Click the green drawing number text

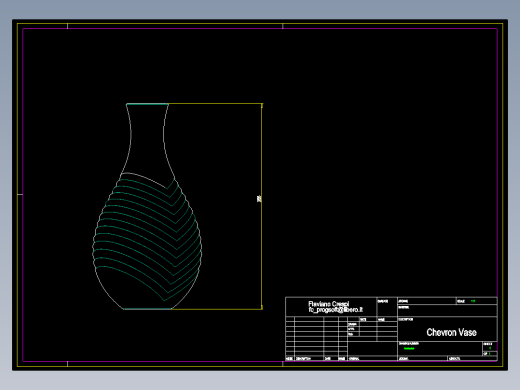tap(409, 349)
